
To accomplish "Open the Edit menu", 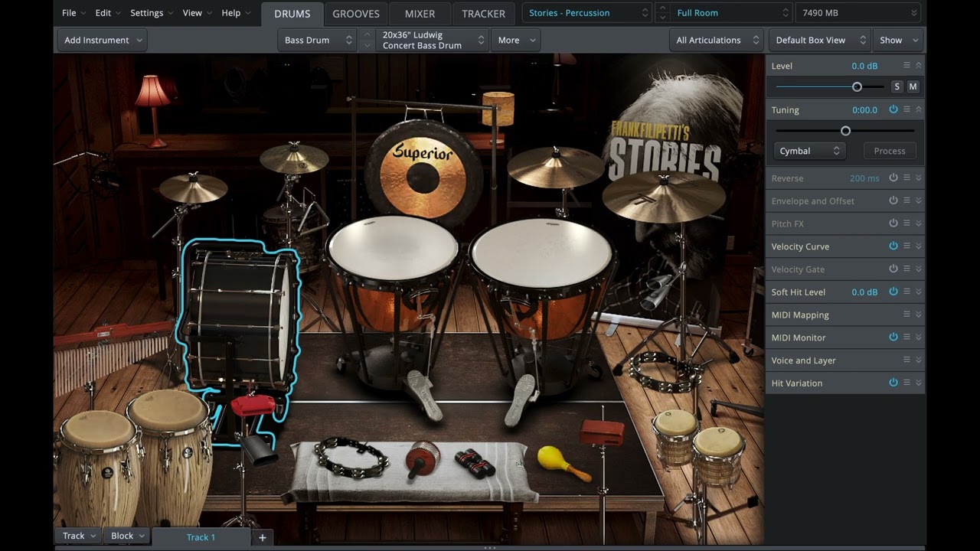I will click(x=107, y=13).
